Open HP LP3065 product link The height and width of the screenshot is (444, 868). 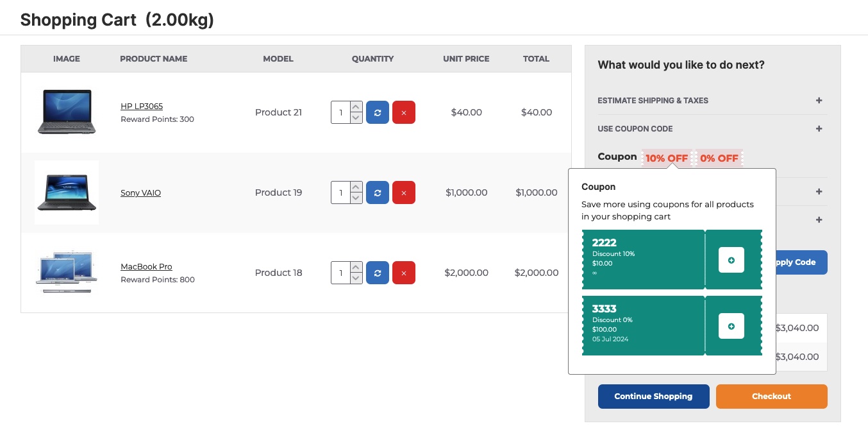point(142,107)
